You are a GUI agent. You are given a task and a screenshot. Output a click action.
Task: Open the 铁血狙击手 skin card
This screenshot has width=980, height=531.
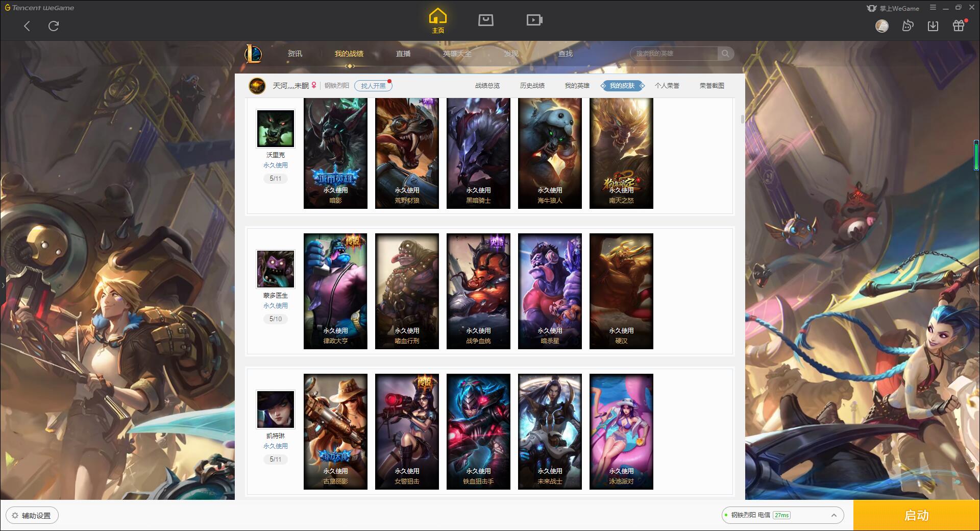[478, 431]
